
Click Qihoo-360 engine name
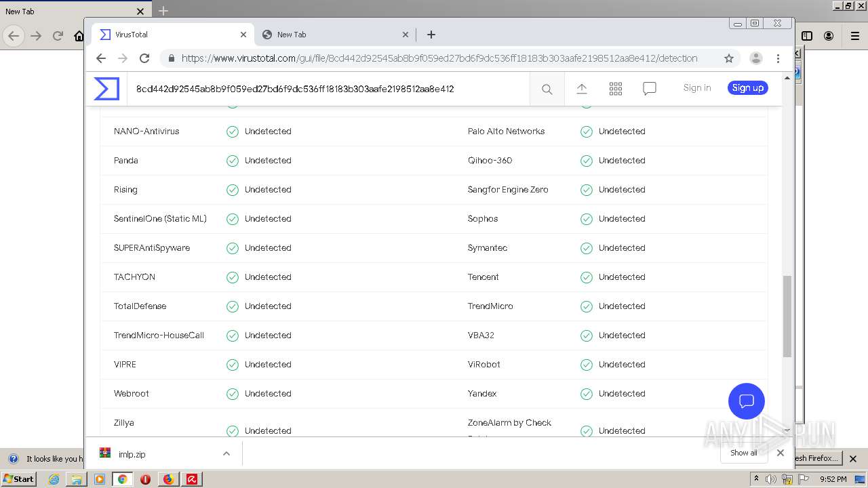(x=490, y=161)
